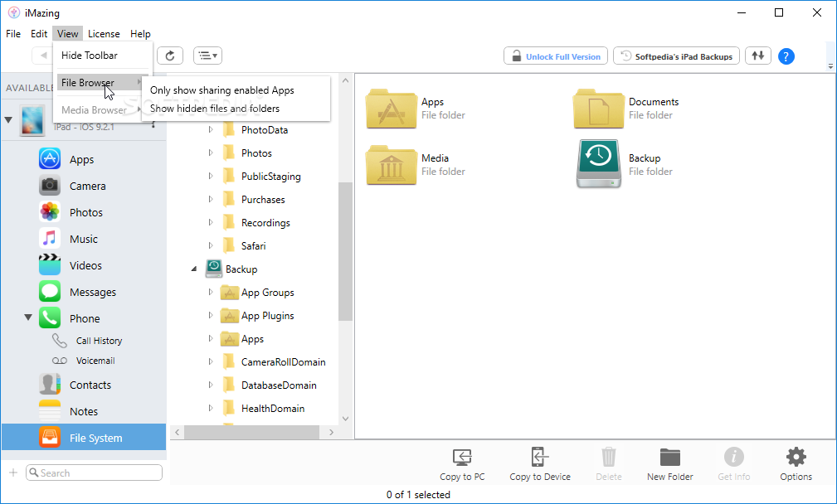Image resolution: width=837 pixels, height=504 pixels.
Task: Open Call History under Phone
Action: click(x=88, y=341)
